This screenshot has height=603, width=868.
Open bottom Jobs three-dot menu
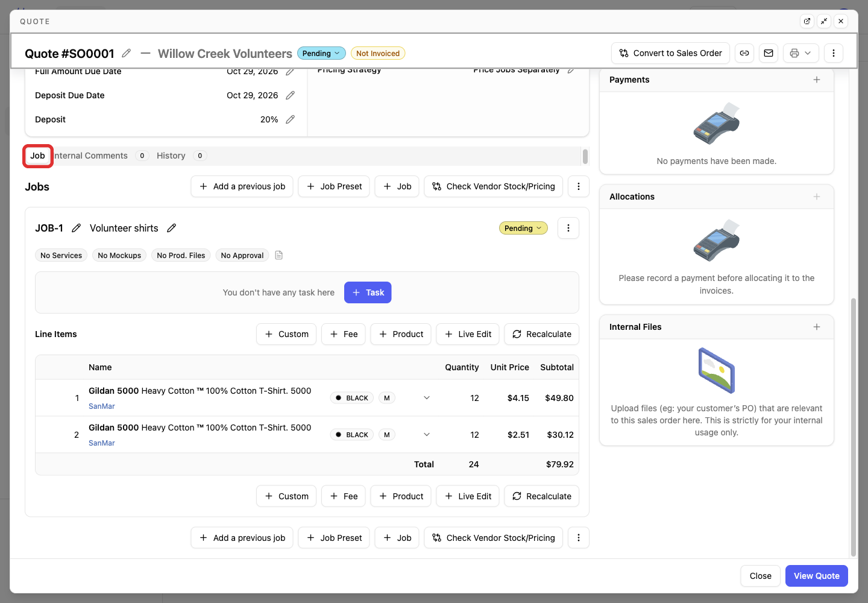click(579, 538)
